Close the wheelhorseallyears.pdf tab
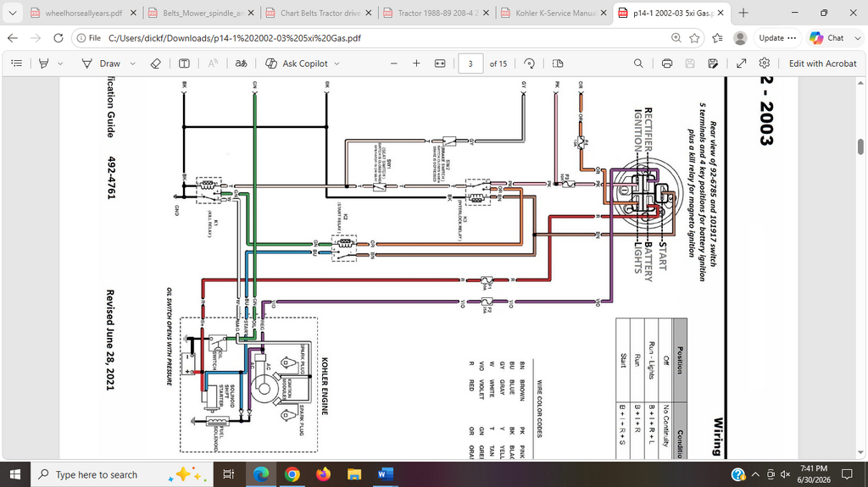The image size is (868, 487). point(133,13)
